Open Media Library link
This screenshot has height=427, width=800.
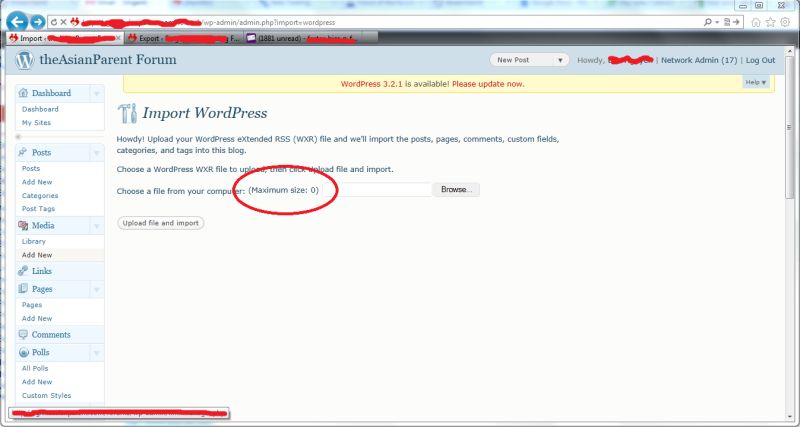point(34,241)
